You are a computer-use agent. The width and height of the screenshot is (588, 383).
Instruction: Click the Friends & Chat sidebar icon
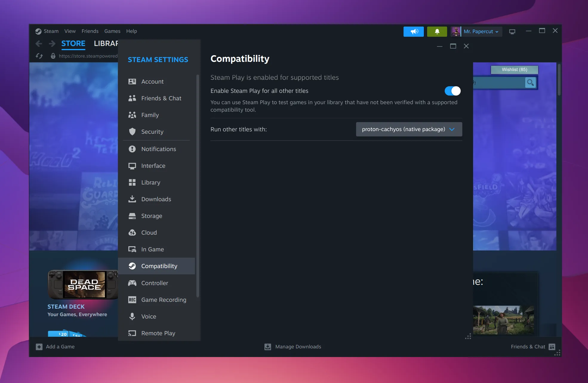pyautogui.click(x=132, y=98)
